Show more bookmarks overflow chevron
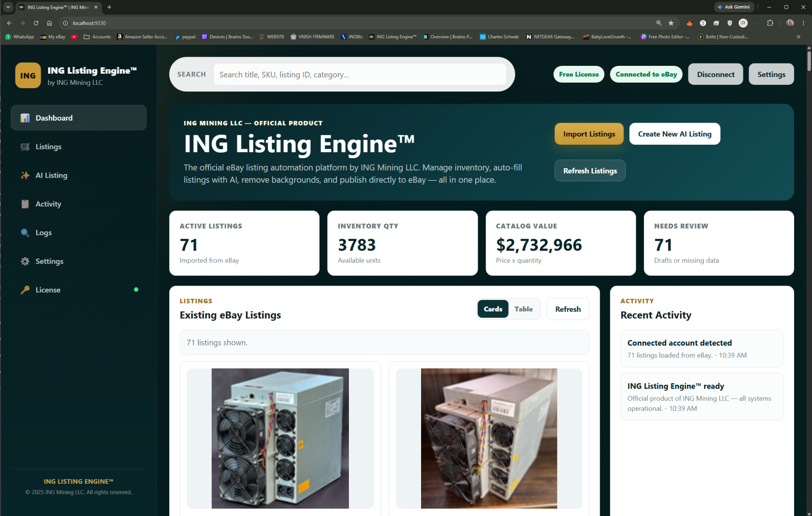This screenshot has width=812, height=516. coord(799,36)
